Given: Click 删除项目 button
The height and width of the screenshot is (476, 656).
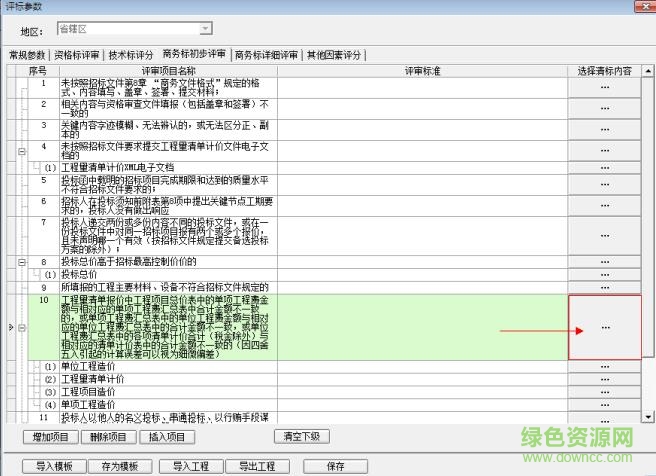Looking at the screenshot, I should point(113,436).
